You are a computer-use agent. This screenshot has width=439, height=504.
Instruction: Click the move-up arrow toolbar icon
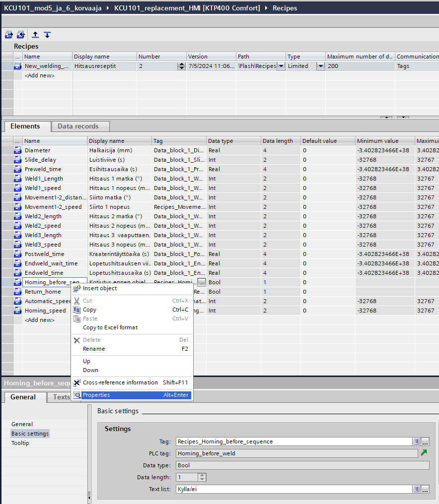[35, 35]
